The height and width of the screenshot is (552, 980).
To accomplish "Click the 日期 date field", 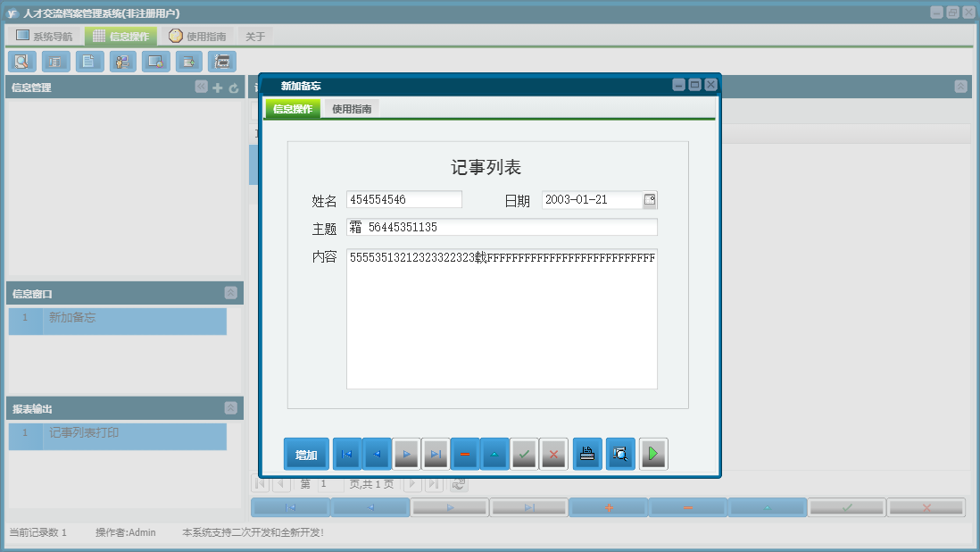I will click(x=592, y=199).
